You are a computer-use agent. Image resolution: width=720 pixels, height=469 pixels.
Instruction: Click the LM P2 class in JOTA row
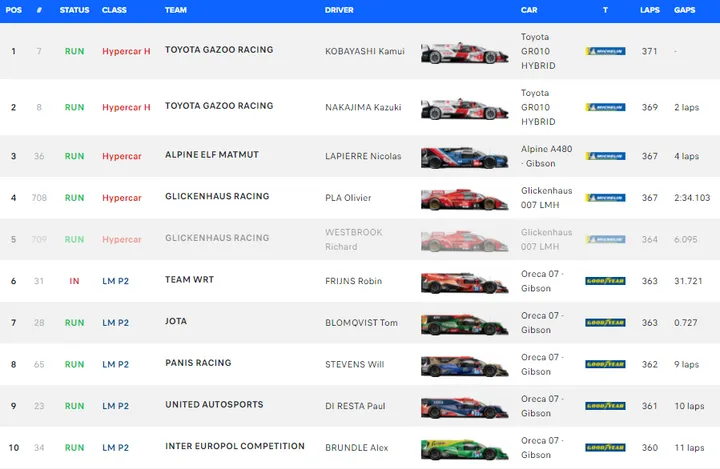pos(115,323)
